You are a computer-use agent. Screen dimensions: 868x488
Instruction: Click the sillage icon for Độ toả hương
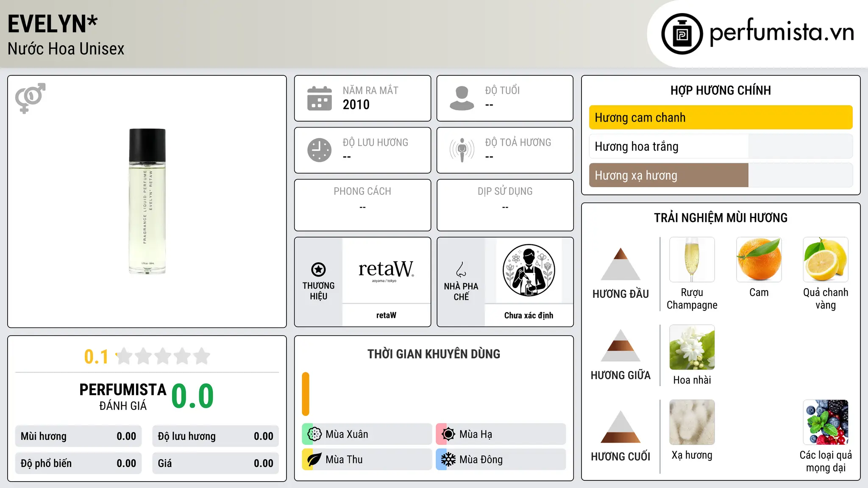(462, 150)
